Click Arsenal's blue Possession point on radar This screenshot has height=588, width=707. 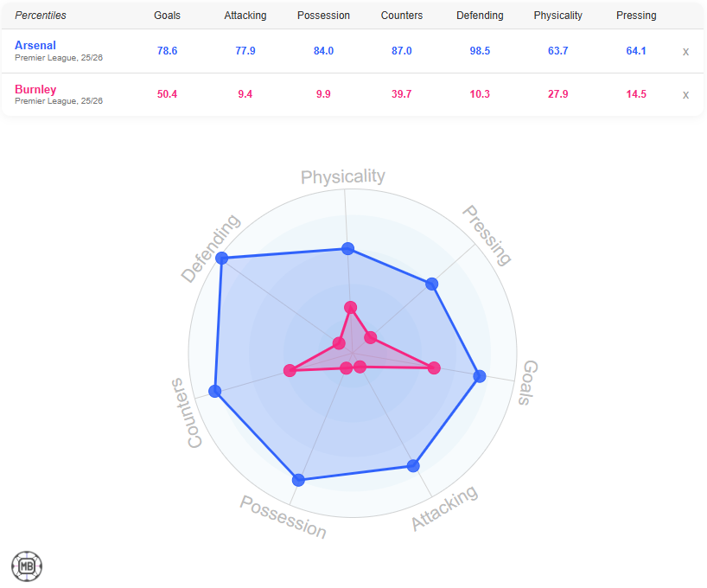[x=298, y=479]
